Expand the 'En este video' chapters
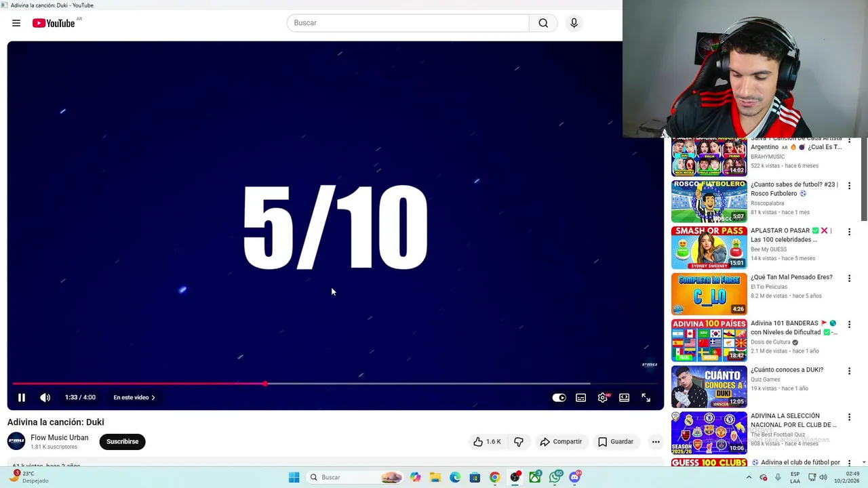Image resolution: width=868 pixels, height=488 pixels. [134, 398]
